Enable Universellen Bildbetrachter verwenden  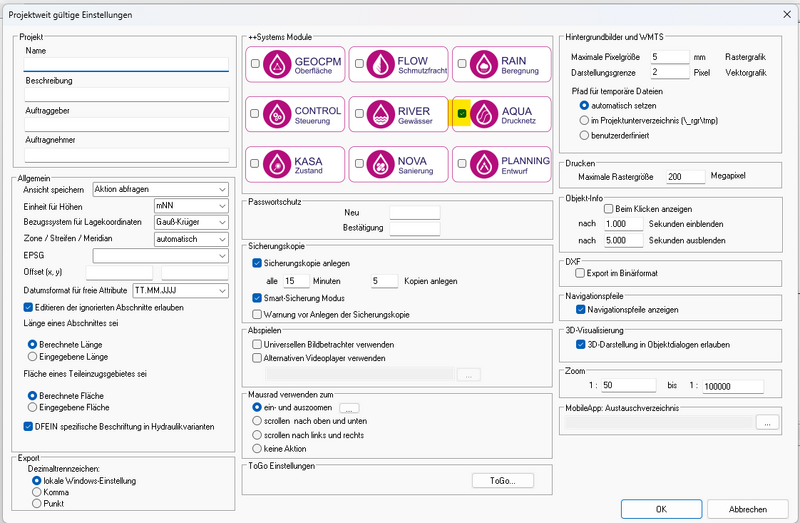coord(257,344)
